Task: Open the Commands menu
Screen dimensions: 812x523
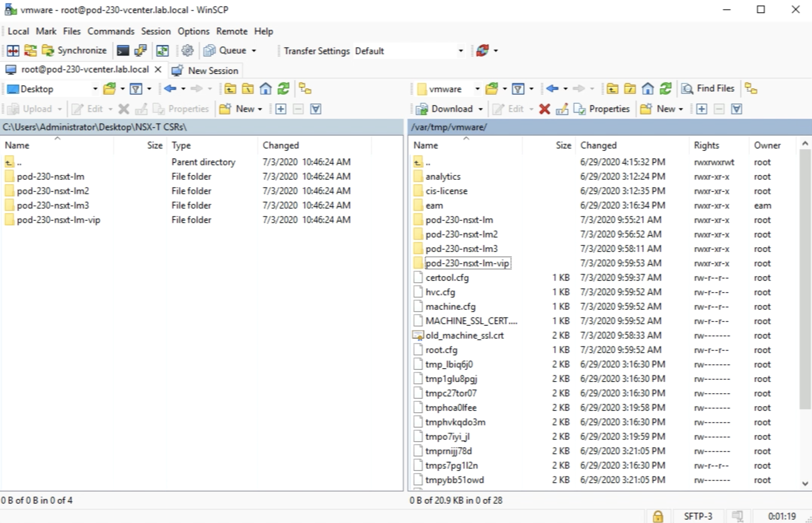Action: (x=111, y=31)
